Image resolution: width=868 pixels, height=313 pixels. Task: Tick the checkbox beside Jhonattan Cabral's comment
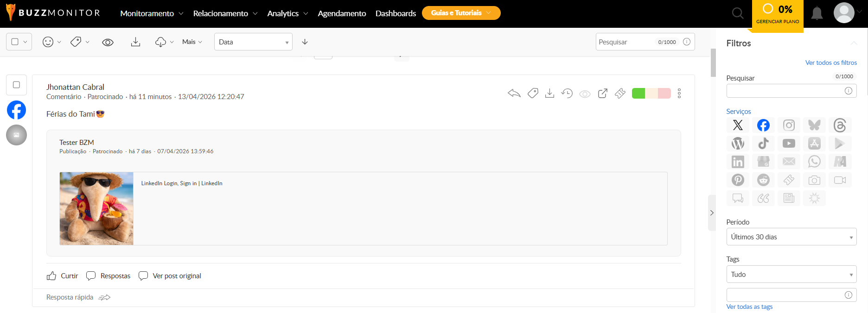pos(16,85)
